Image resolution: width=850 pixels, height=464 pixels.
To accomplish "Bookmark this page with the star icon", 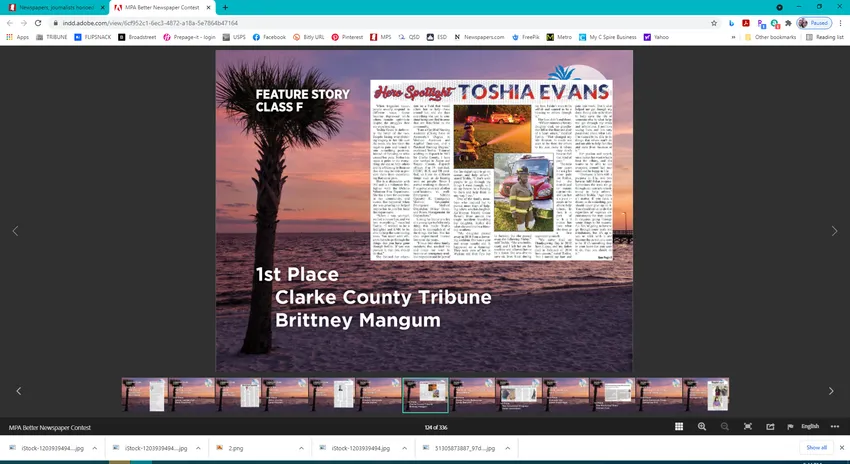I will 713,22.
